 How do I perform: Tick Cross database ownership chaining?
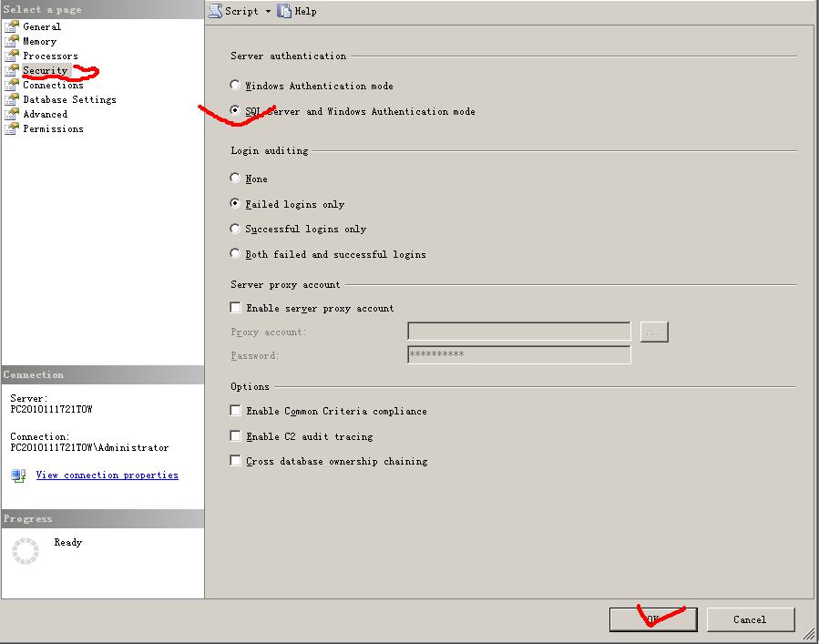236,461
